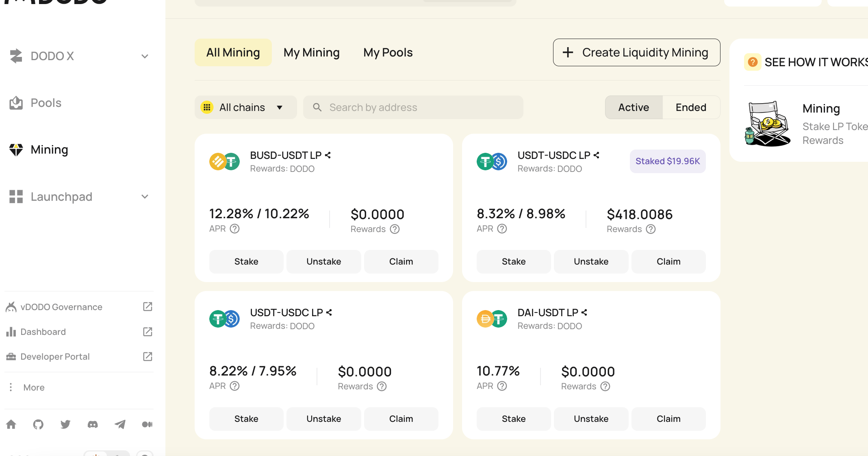Click the Dashboard external link icon
Screen dimensions: 868x456
[x=148, y=332]
